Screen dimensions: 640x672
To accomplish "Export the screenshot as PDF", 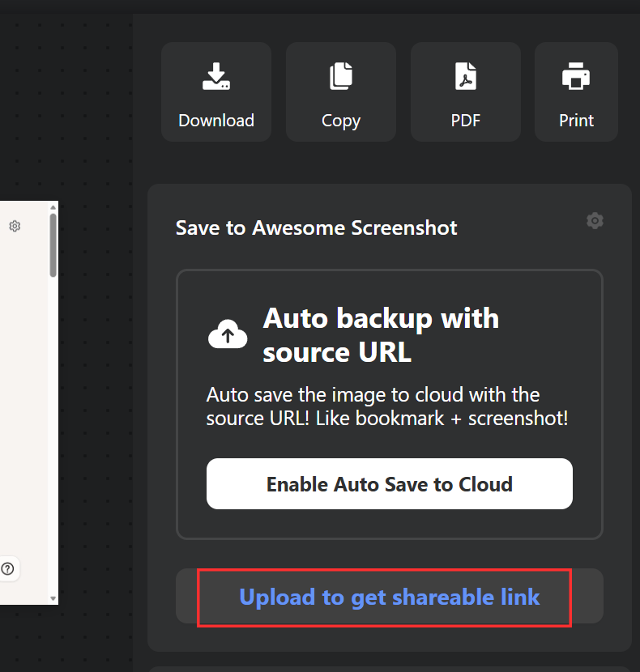I will (x=466, y=91).
